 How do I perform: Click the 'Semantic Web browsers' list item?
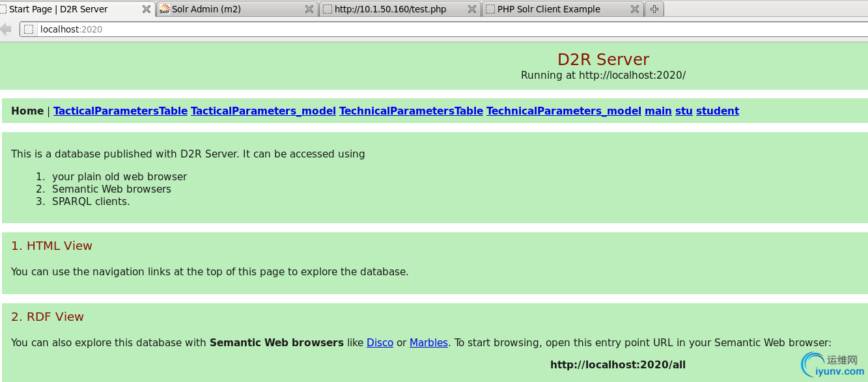111,189
